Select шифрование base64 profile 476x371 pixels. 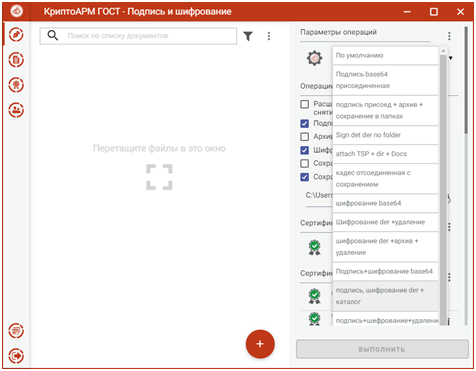point(386,203)
